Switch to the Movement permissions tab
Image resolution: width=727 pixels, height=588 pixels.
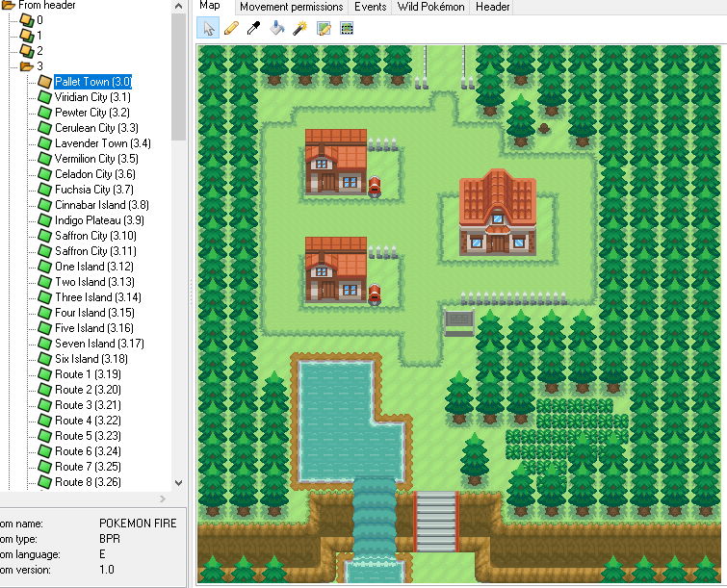[x=291, y=7]
